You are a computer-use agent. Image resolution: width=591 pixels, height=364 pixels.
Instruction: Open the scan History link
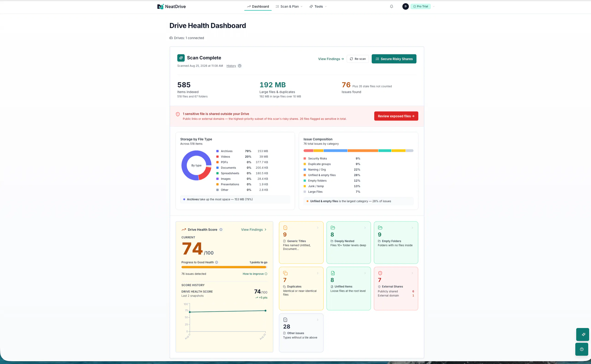(x=231, y=66)
